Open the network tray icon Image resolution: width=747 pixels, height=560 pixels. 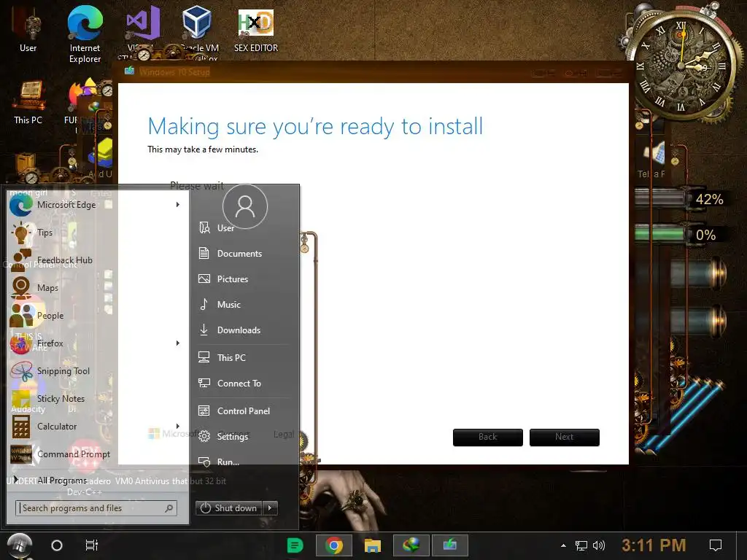tap(581, 545)
